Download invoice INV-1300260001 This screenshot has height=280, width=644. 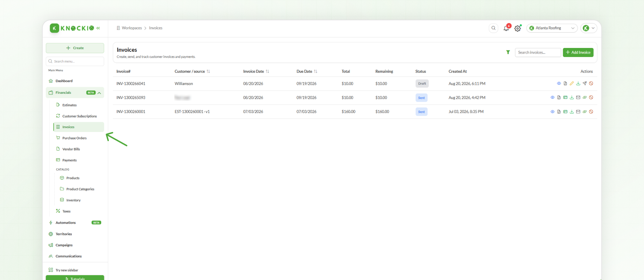(x=572, y=112)
